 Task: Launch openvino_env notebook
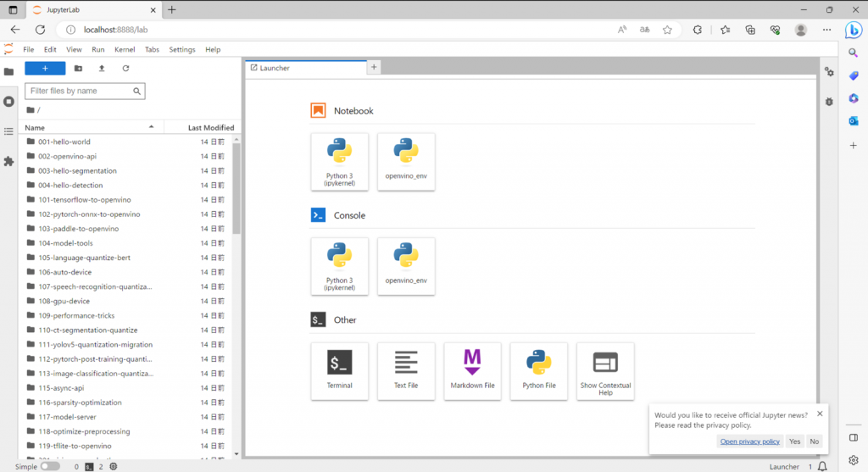point(406,162)
